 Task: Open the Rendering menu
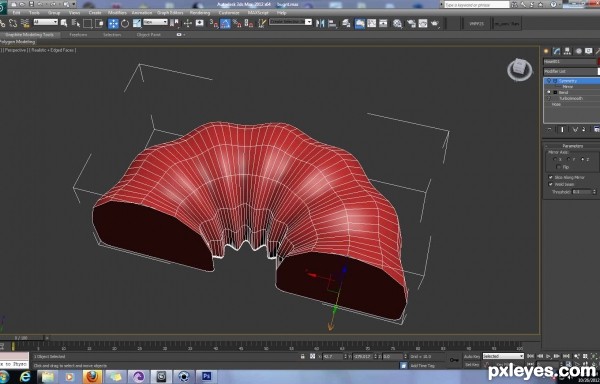(200, 13)
